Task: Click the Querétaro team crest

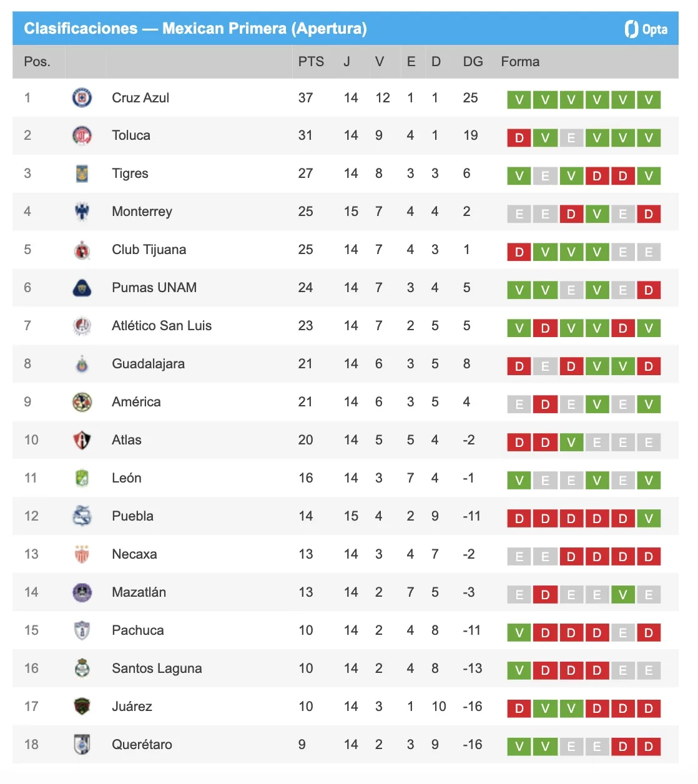Action: 82,745
